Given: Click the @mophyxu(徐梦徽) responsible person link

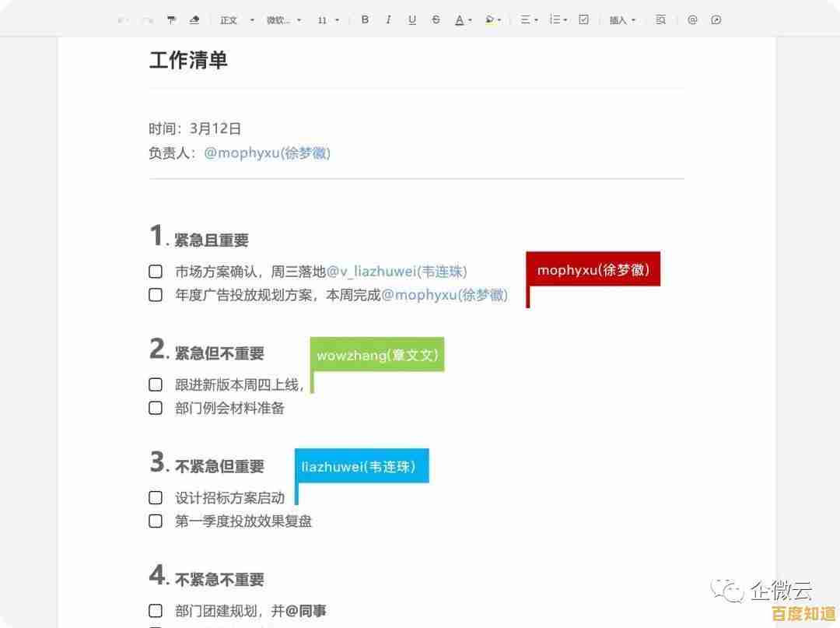Looking at the screenshot, I should tap(267, 153).
